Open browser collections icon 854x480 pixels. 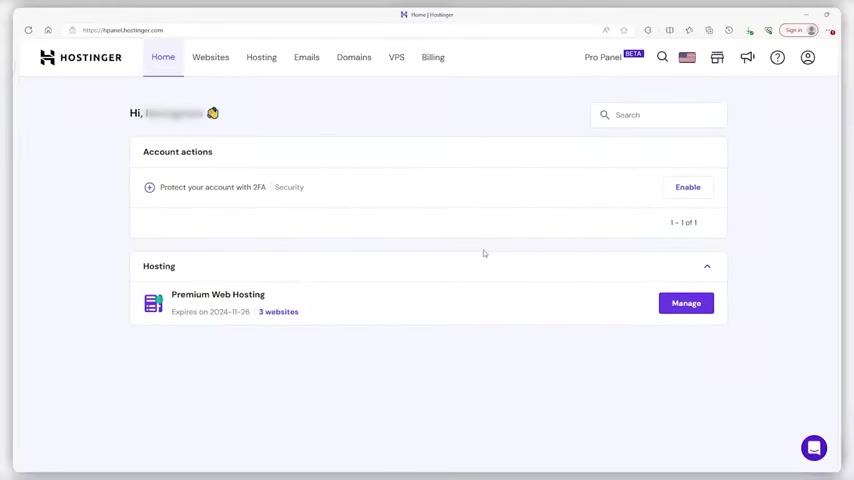pyautogui.click(x=709, y=30)
